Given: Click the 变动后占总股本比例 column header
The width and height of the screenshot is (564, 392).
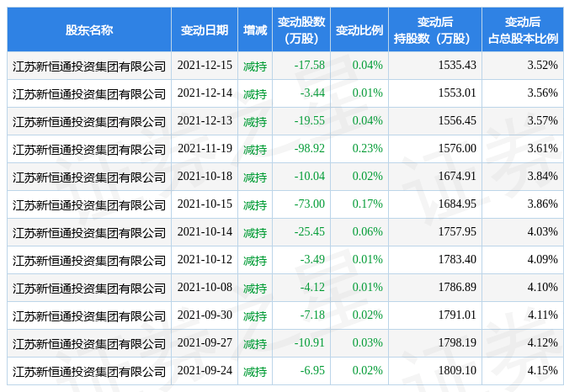Looking at the screenshot, I should tap(523, 29).
